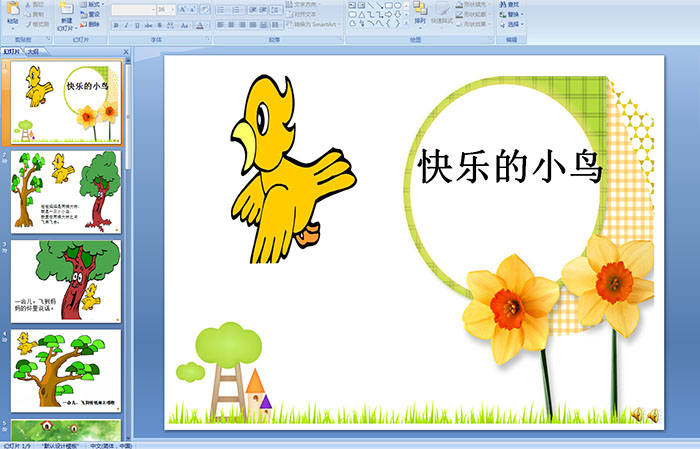Click the Clear Formatting eraser icon
Viewport: 700px width, 449px height.
[x=205, y=9]
